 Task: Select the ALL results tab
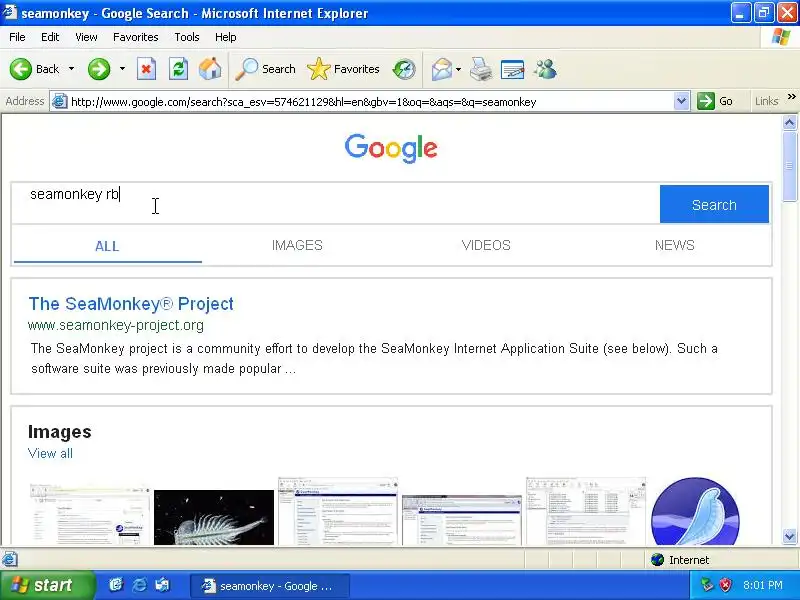(x=107, y=246)
